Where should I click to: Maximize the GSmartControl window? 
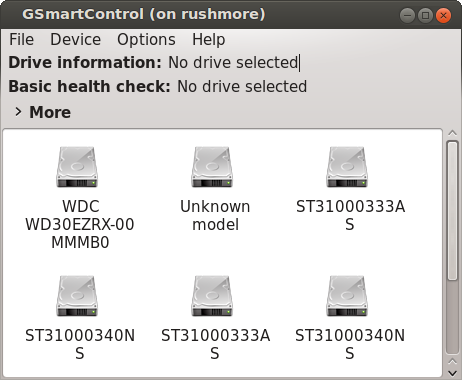(x=425, y=15)
